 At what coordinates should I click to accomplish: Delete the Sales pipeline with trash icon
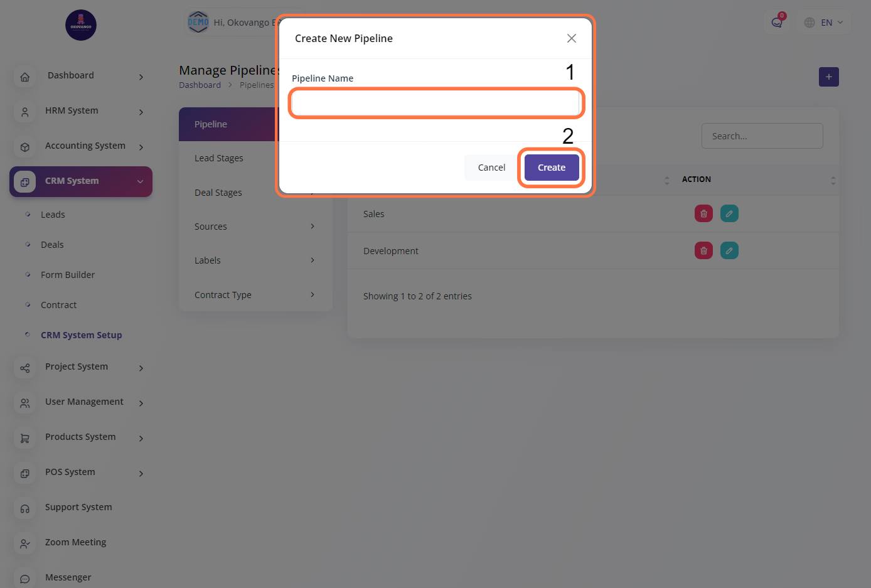(703, 214)
